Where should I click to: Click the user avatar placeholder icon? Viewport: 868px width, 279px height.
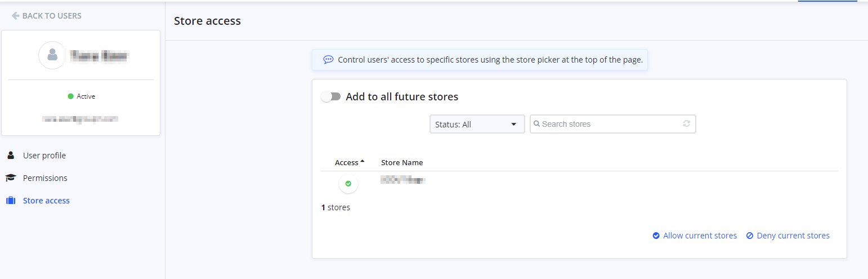[x=52, y=55]
